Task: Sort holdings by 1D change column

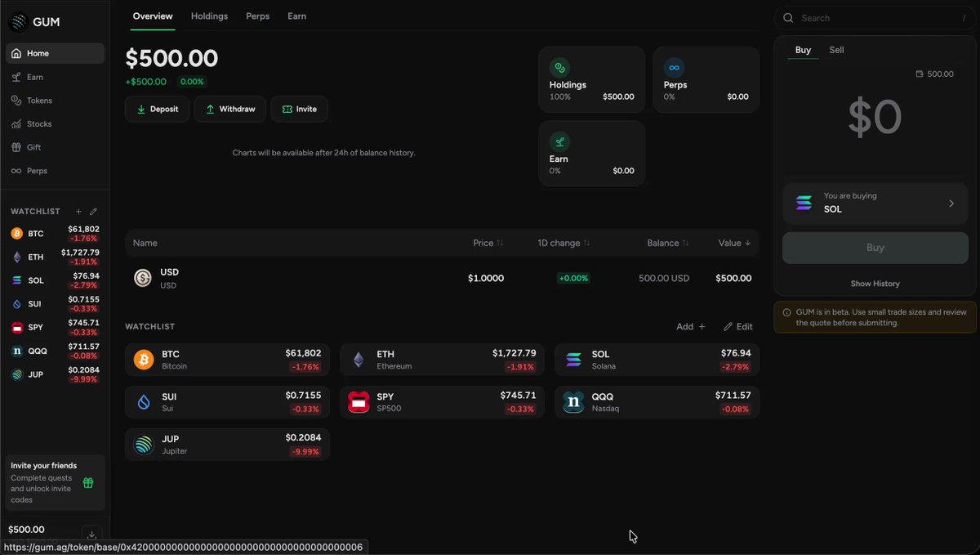Action: pyautogui.click(x=563, y=243)
